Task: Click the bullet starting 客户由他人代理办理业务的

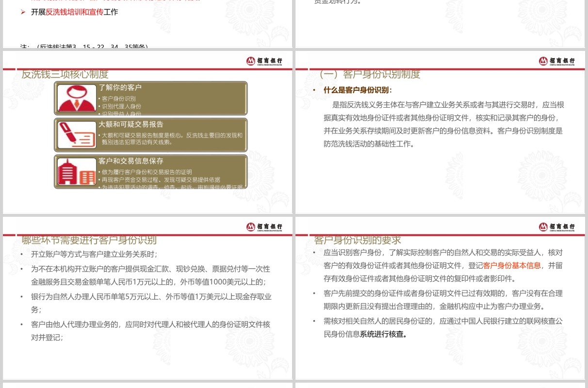Action: (x=150, y=324)
